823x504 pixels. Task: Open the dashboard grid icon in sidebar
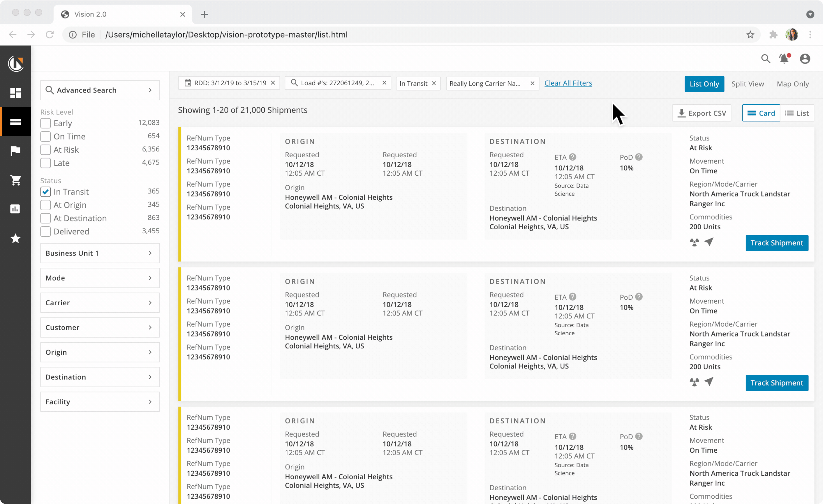15,93
